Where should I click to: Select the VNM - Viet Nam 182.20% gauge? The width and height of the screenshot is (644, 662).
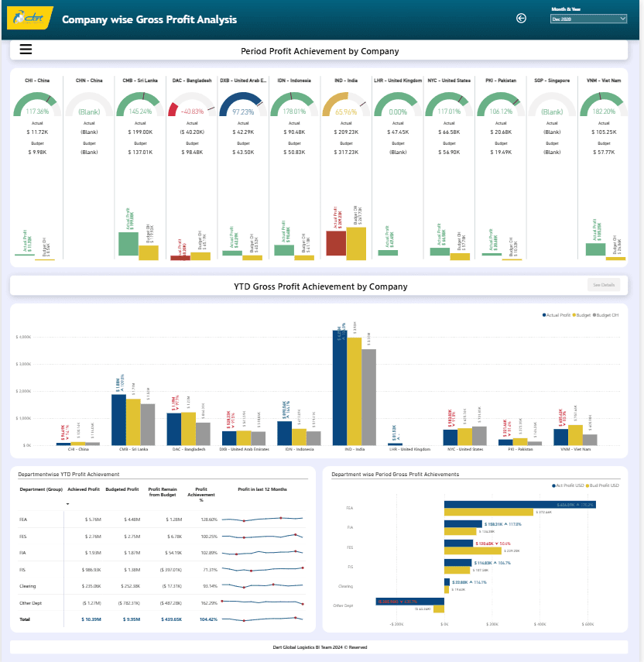pyautogui.click(x=604, y=105)
